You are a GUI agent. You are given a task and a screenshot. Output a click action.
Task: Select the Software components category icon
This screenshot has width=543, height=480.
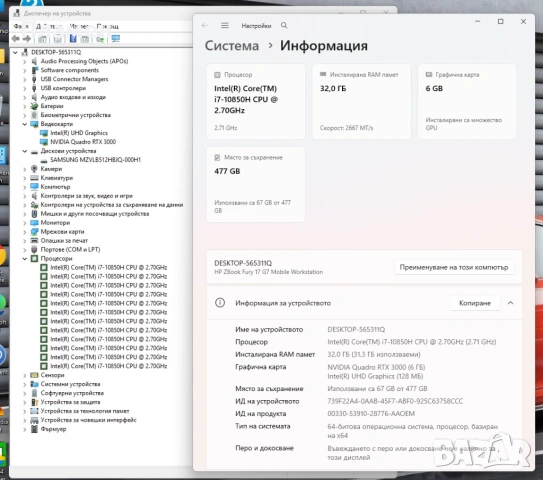click(34, 70)
